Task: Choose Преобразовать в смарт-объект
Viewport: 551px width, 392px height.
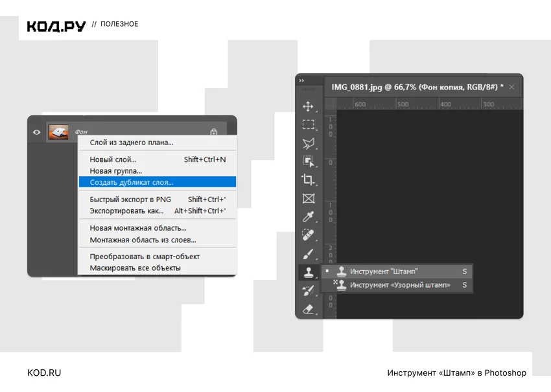Action: click(158, 257)
